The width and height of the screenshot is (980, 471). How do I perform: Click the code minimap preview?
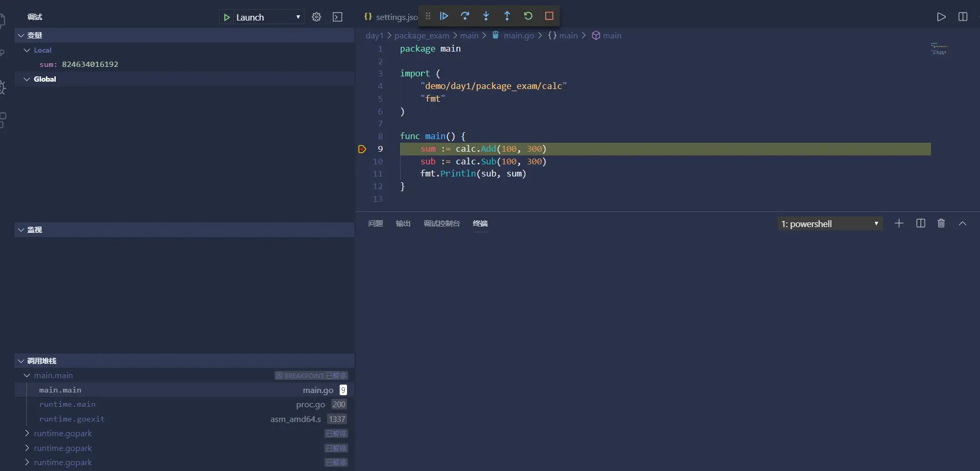click(939, 49)
